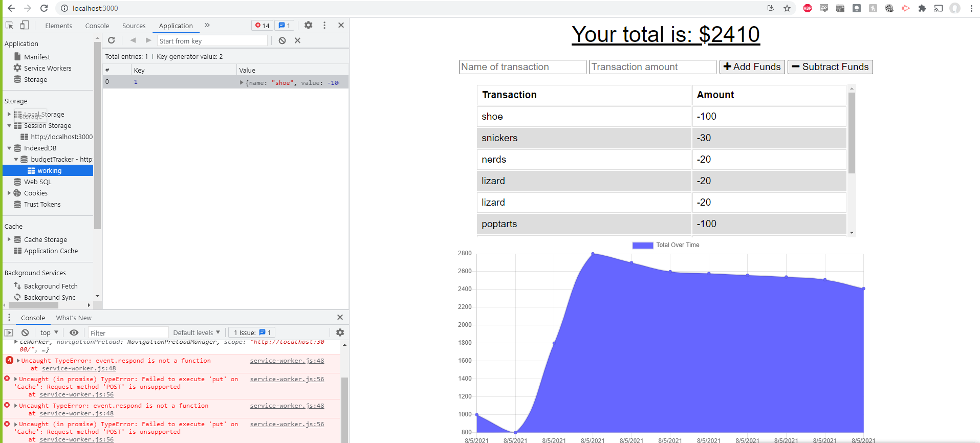
Task: Click the Add Funds button
Action: [x=752, y=67]
